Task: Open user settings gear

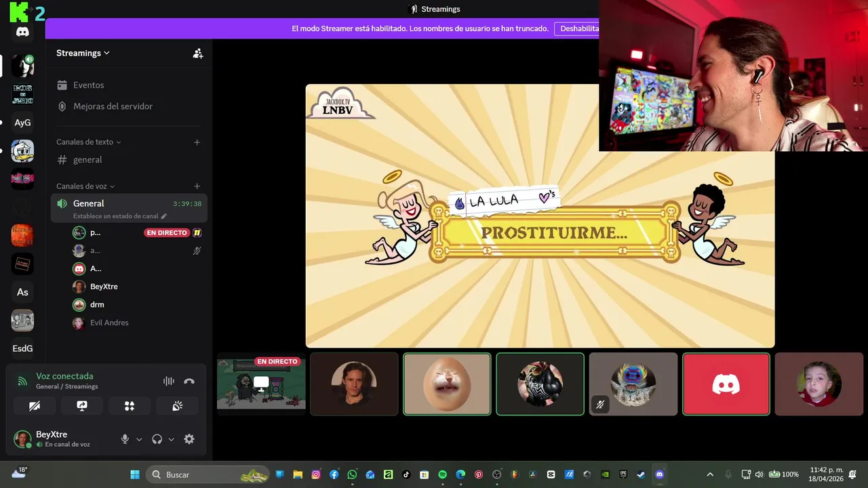Action: point(189,439)
